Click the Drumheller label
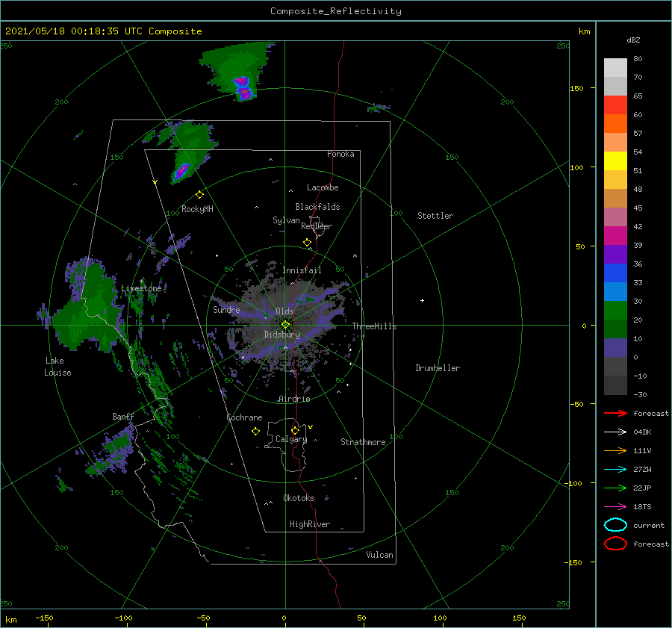The height and width of the screenshot is (628, 672). pyautogui.click(x=438, y=368)
